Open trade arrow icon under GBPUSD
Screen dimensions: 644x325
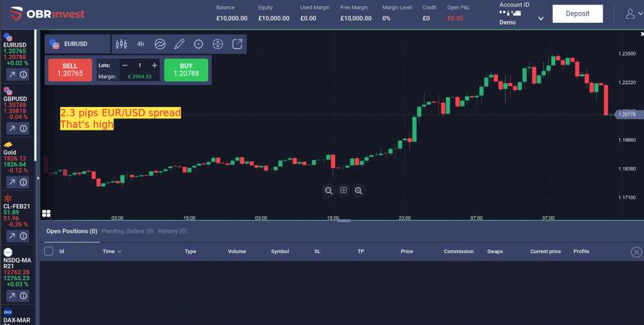(x=12, y=128)
